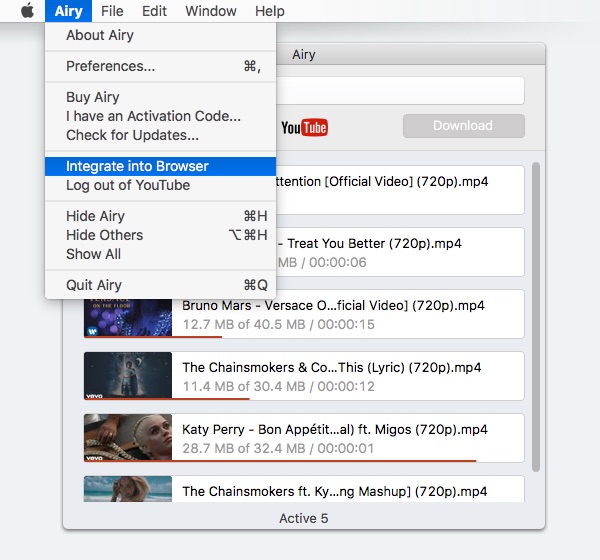The height and width of the screenshot is (560, 600).
Task: Click the Active 5 status label
Action: pyautogui.click(x=304, y=518)
